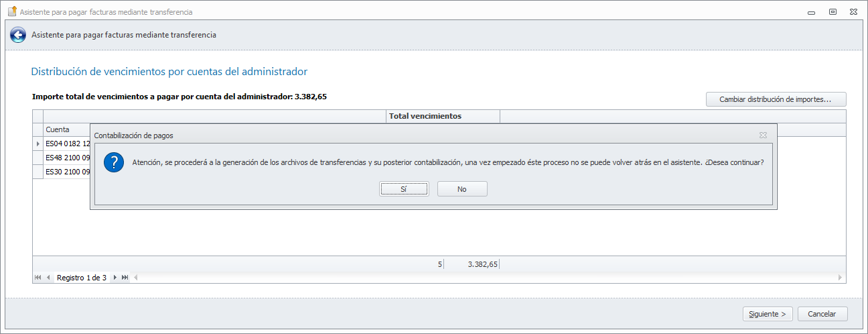Open Cambiar distribución de importes
The width and height of the screenshot is (868, 334).
[x=776, y=99]
